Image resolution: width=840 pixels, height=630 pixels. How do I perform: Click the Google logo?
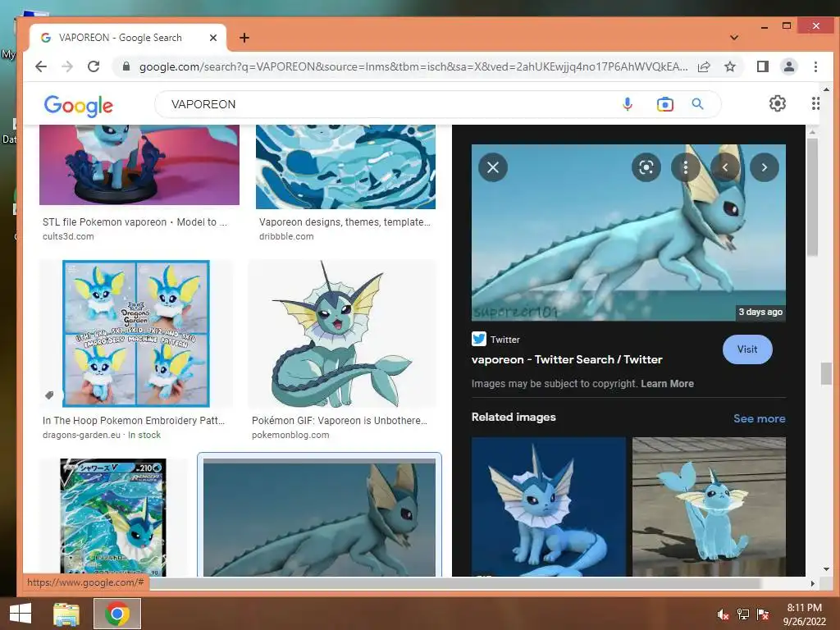pyautogui.click(x=78, y=106)
